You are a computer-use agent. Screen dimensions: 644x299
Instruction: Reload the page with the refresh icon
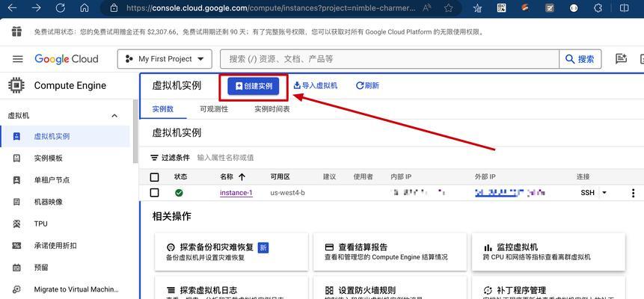point(61,7)
